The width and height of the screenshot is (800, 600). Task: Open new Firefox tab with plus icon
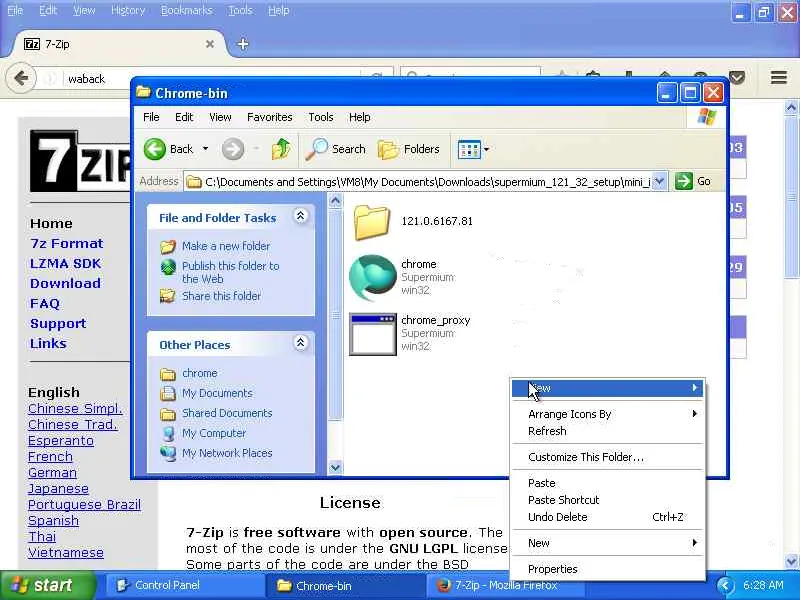(x=243, y=44)
